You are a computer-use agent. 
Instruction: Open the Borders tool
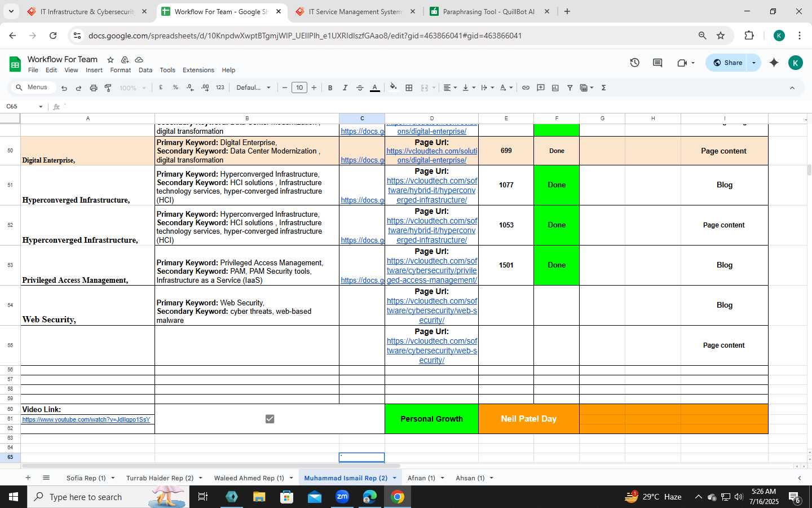(x=409, y=87)
